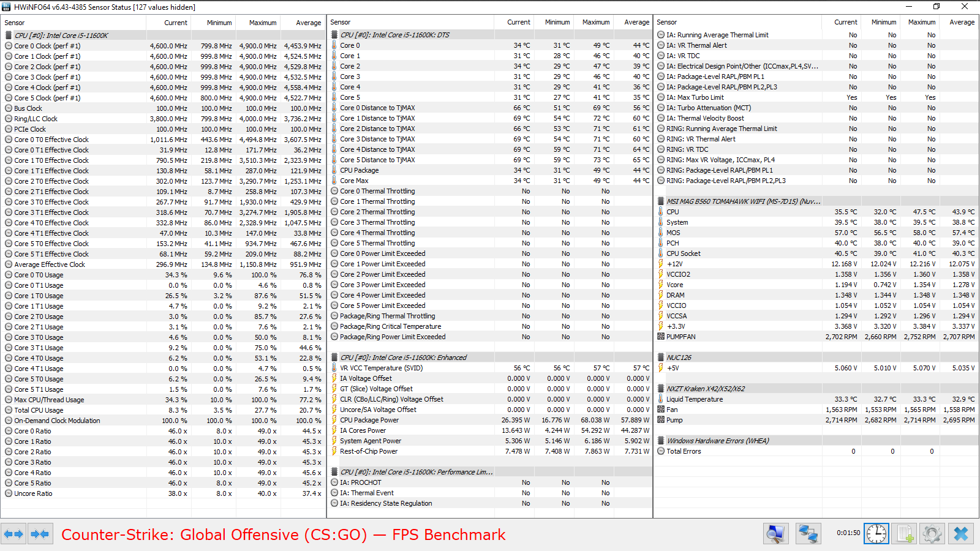Image resolution: width=980 pixels, height=551 pixels.
Task: Click the HWiNFO64 title bar app icon
Action: [7, 7]
